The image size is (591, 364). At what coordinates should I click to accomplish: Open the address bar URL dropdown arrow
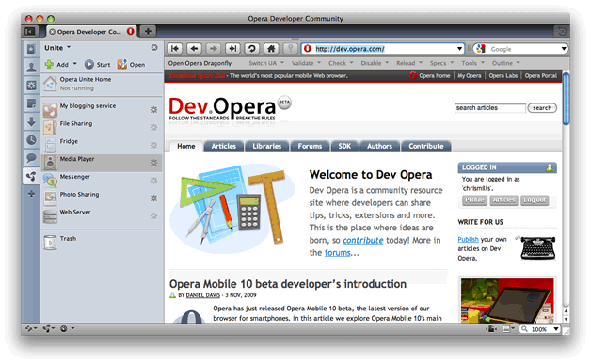(459, 49)
